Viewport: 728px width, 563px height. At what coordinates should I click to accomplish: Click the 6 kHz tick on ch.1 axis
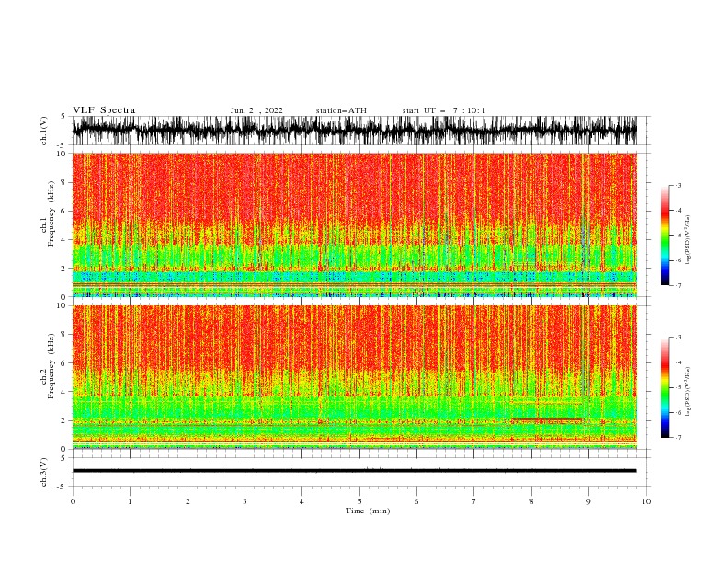point(63,211)
